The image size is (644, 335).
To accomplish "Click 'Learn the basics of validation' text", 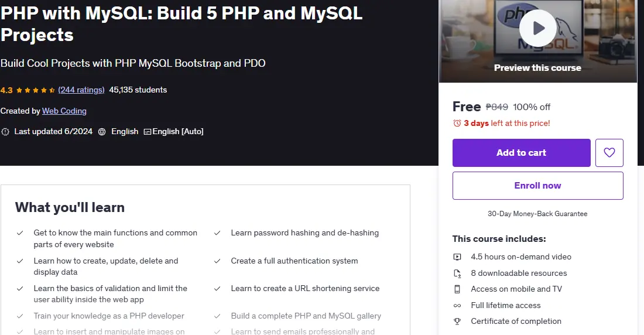I will click(x=111, y=294).
